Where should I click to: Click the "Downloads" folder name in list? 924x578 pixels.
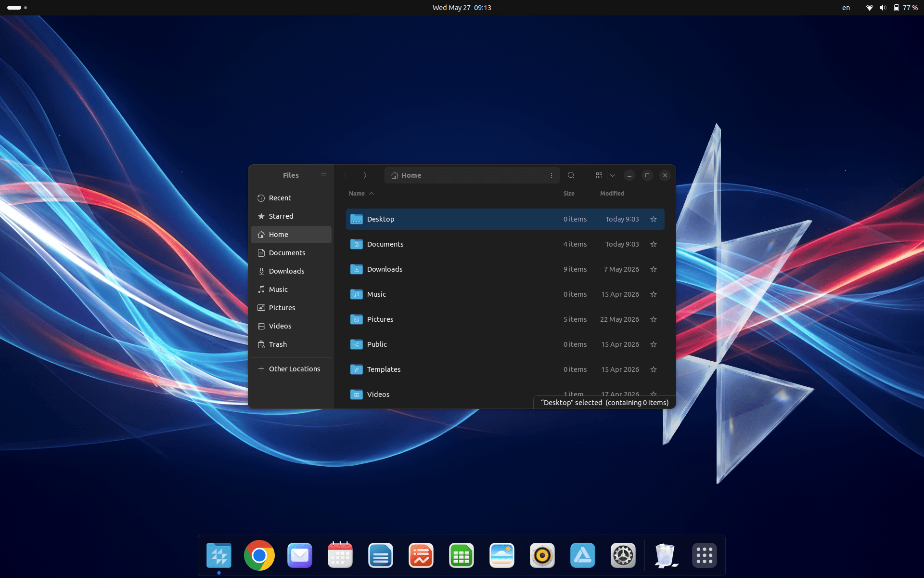tap(385, 269)
